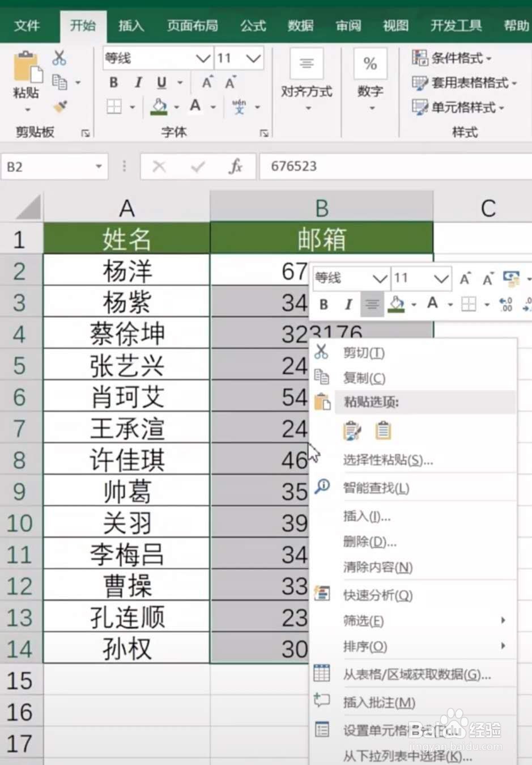The image size is (532, 765).
Task: Click the Quick Analysis icon beside 快速分析
Action: pyautogui.click(x=323, y=592)
